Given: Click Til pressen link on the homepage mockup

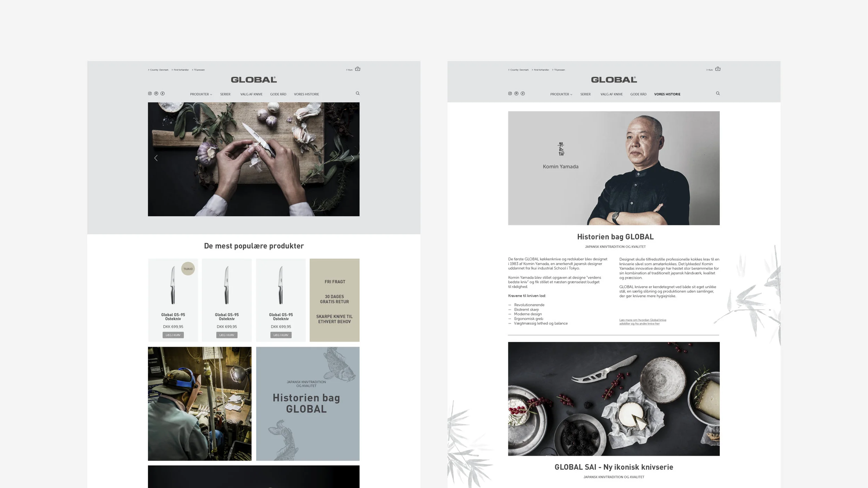Looking at the screenshot, I should coord(198,70).
